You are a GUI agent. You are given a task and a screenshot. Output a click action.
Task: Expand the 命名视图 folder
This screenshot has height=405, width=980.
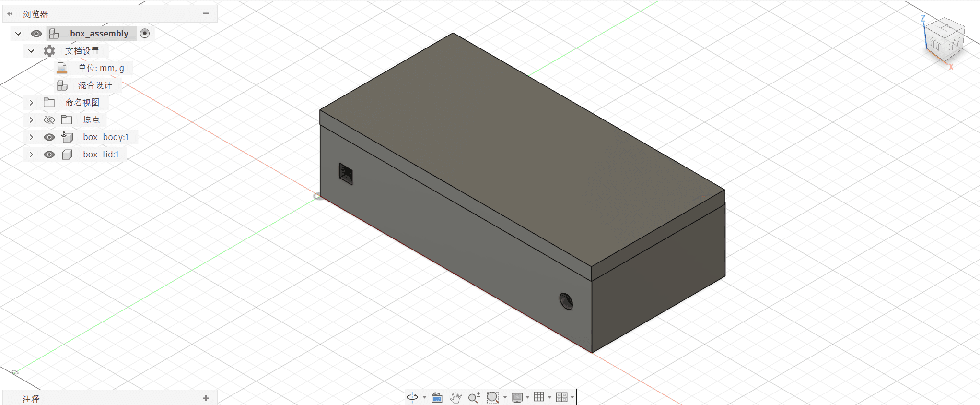pos(31,103)
